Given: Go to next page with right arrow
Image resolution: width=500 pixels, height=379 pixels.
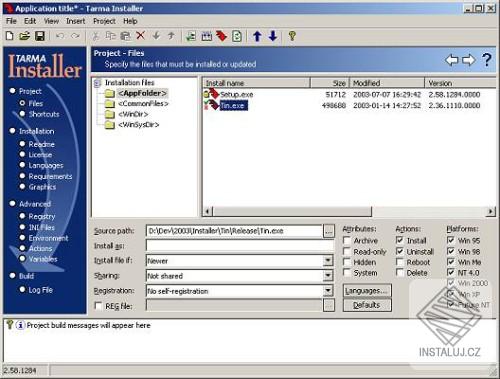Looking at the screenshot, I should tap(469, 60).
